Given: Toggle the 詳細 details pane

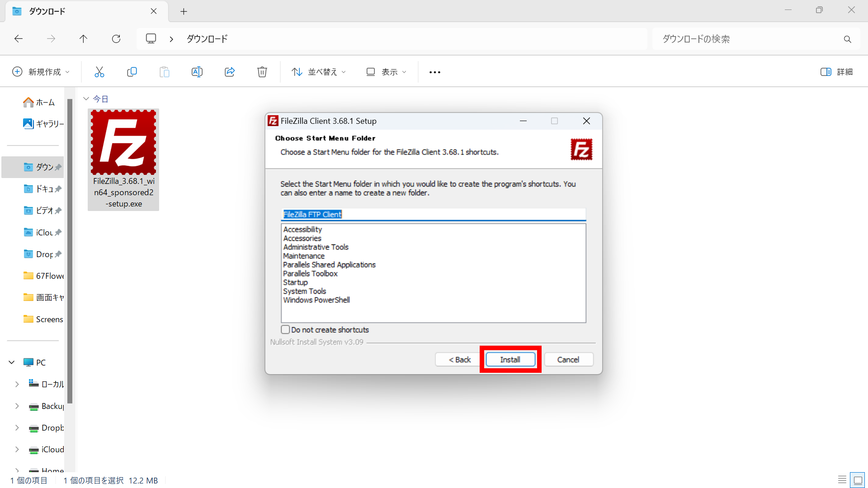Looking at the screenshot, I should tap(836, 72).
